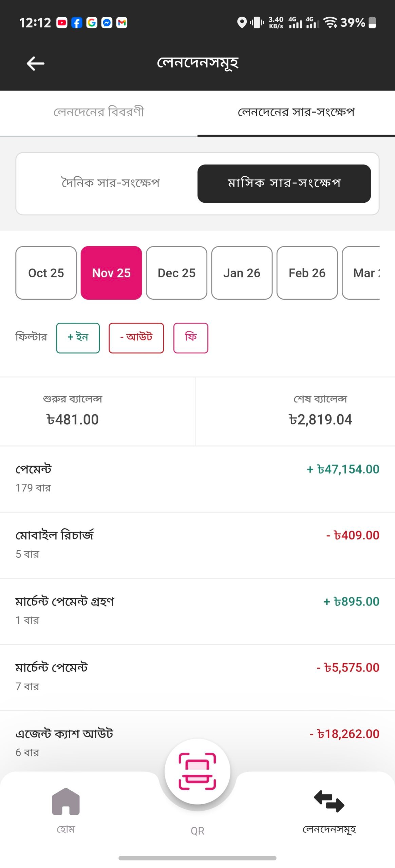
Task: Tap the Facebook notification icon in status bar
Action: pyautogui.click(x=77, y=23)
